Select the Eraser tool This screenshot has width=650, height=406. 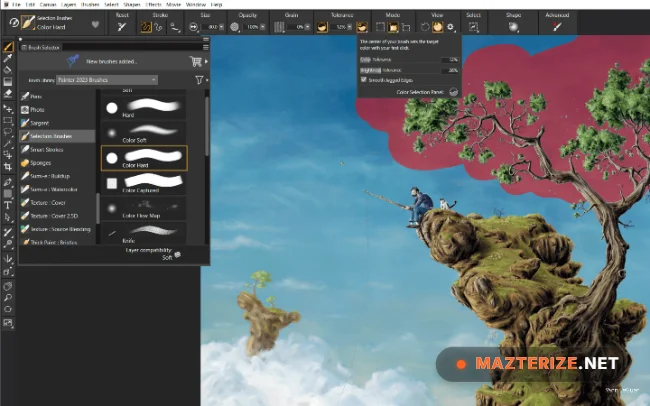click(8, 94)
